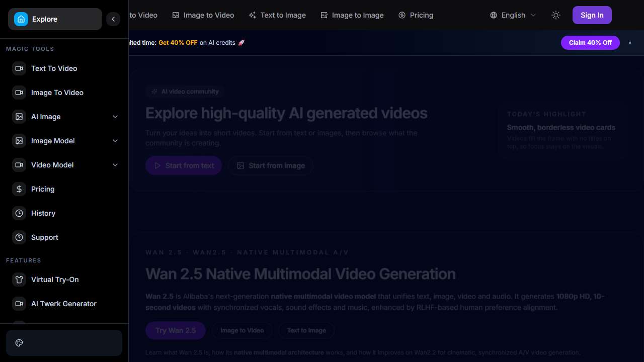Click the Support question mark icon
Viewport: 644px width, 362px height.
click(x=19, y=237)
